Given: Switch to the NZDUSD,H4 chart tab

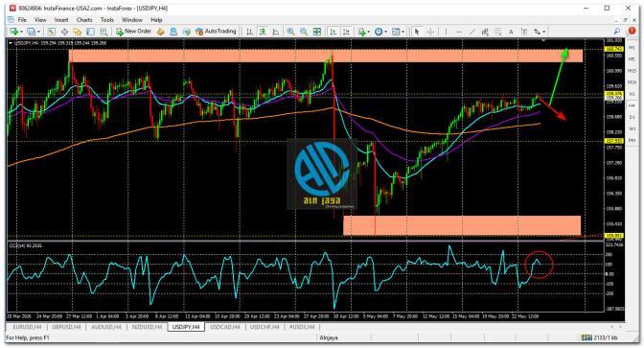Looking at the screenshot, I should [147, 327].
